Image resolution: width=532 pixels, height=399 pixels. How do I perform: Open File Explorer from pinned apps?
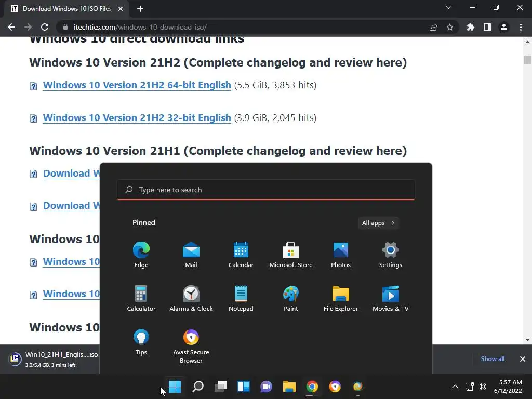point(341,299)
